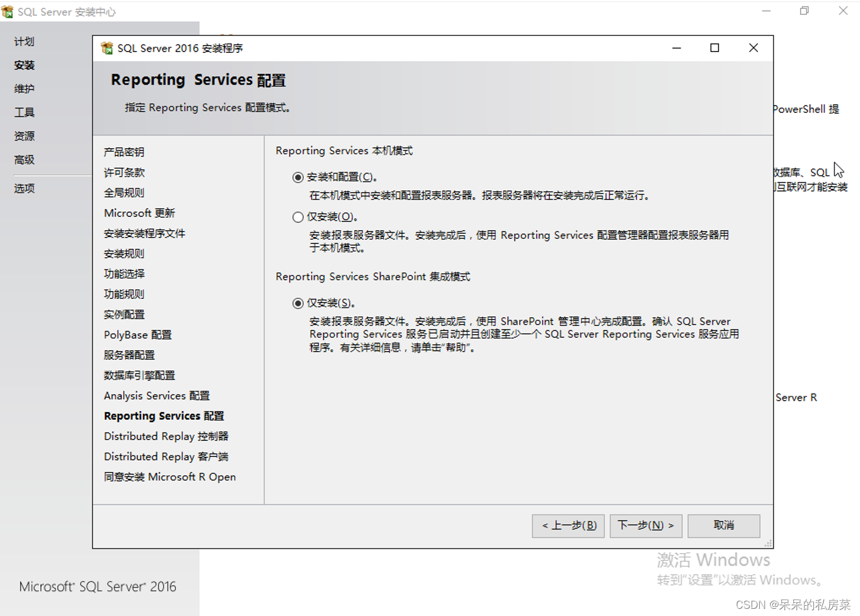Click the 功能规则 setup step
This screenshot has height=616, width=860.
[x=124, y=294]
